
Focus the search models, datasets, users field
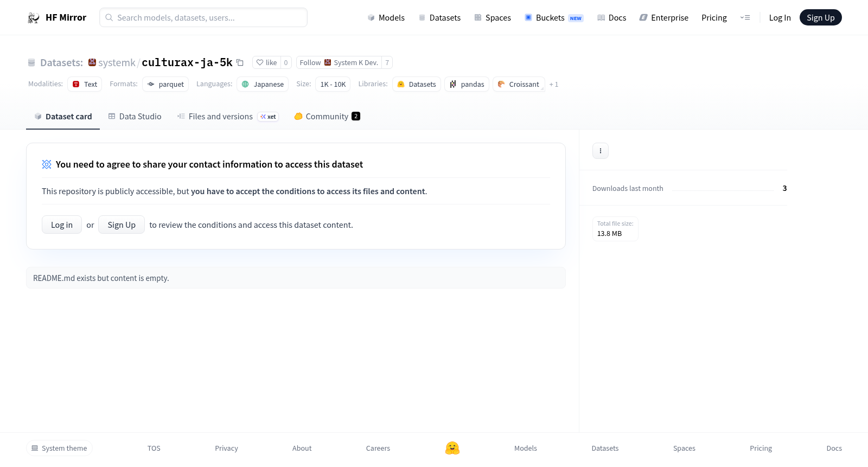coord(203,17)
